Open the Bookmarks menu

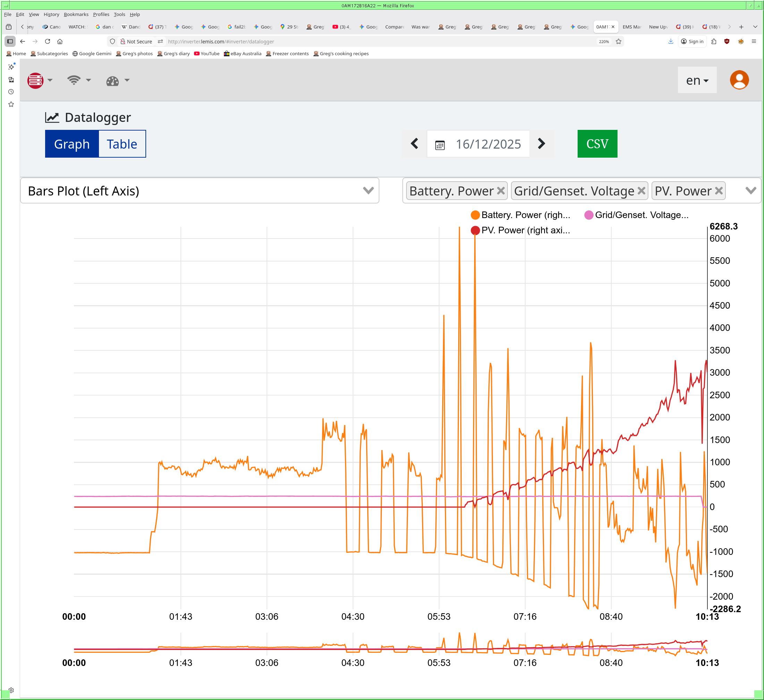[76, 14]
